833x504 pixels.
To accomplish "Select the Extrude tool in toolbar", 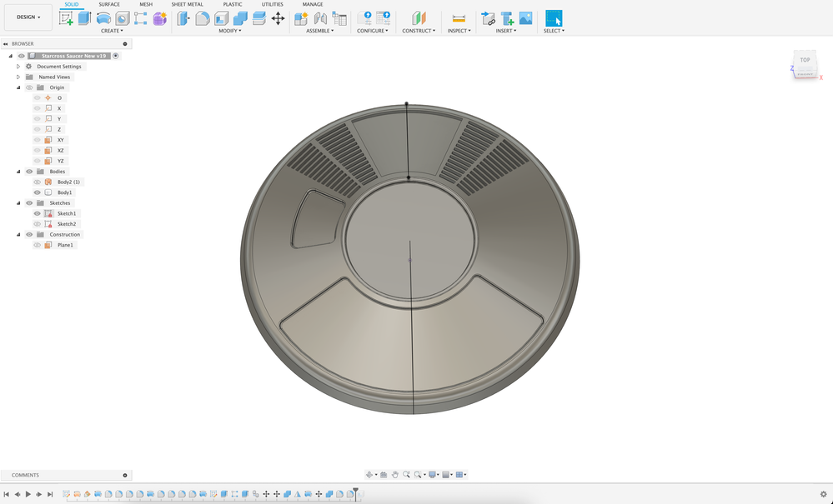I will click(84, 18).
